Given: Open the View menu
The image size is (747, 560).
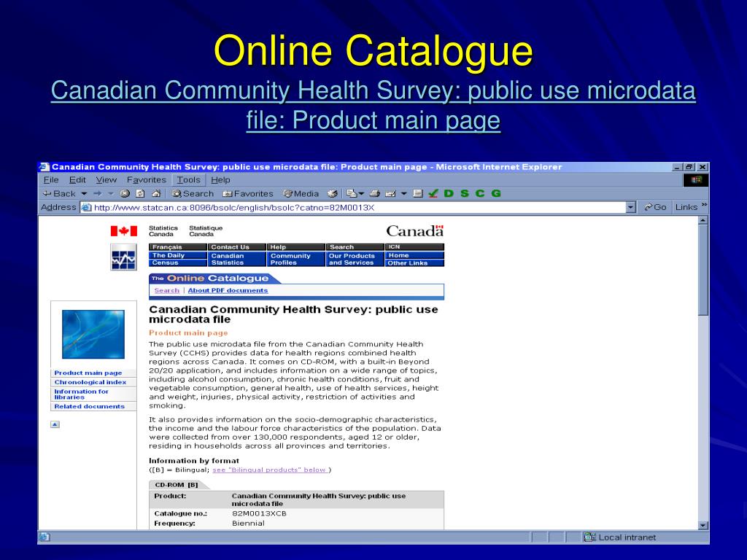Looking at the screenshot, I should pyautogui.click(x=106, y=180).
